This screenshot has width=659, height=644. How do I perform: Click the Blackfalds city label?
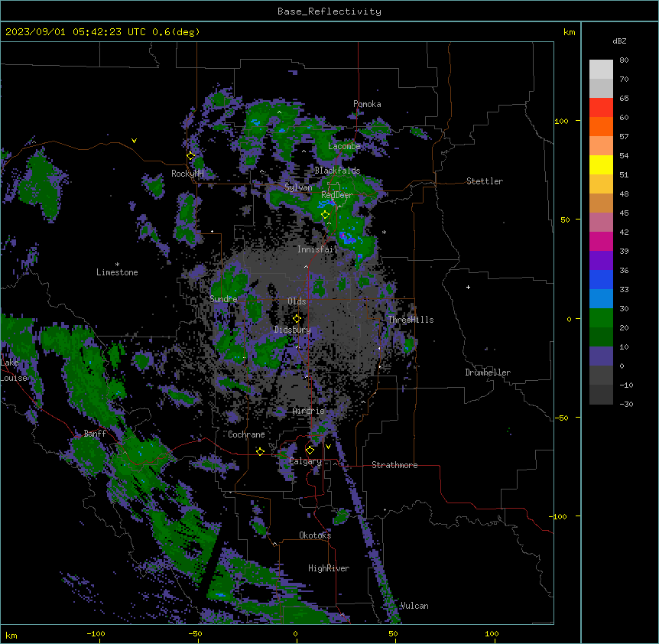[x=337, y=171]
